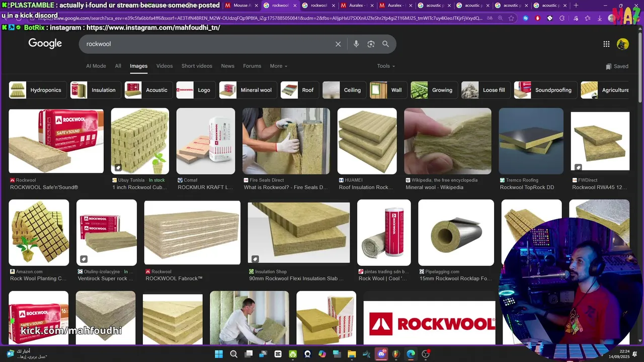
Task: Open ROCKWOOL Fabrock image result
Action: tap(192, 232)
